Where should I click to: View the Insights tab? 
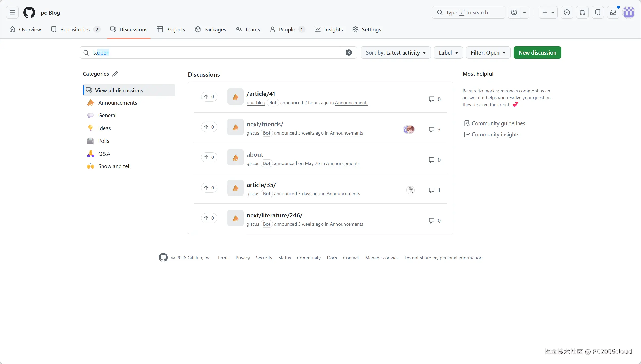(x=328, y=29)
